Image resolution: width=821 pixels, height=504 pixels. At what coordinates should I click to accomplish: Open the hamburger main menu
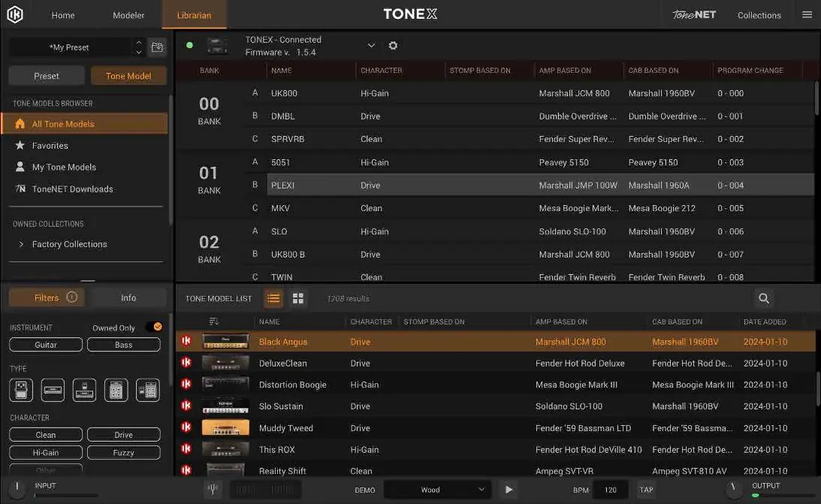coord(807,15)
